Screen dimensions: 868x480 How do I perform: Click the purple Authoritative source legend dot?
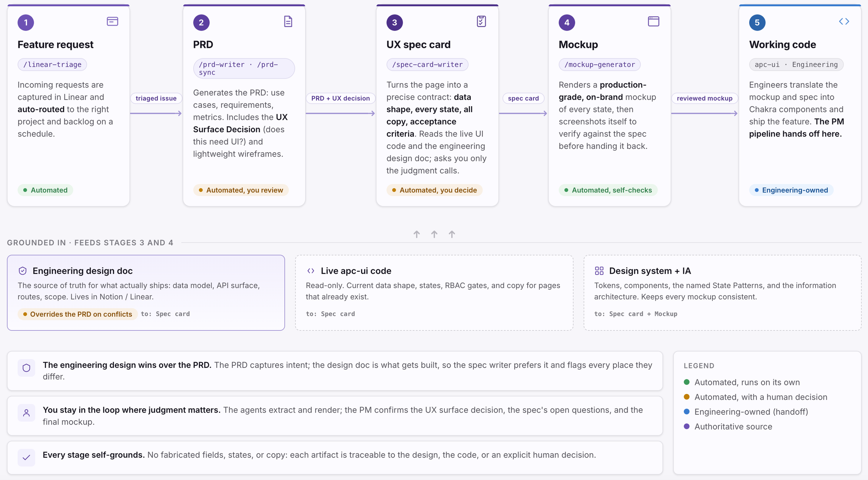point(686,426)
